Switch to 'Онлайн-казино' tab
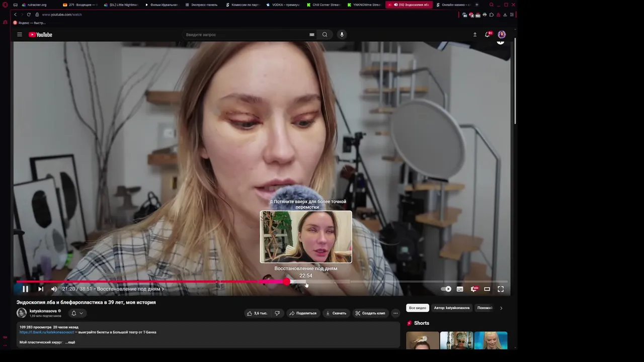644x362 pixels. [x=453, y=5]
